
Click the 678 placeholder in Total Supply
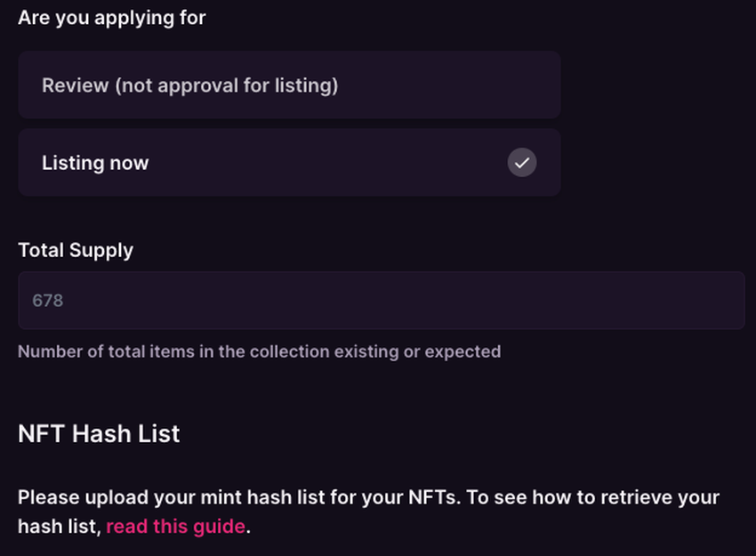pos(48,301)
